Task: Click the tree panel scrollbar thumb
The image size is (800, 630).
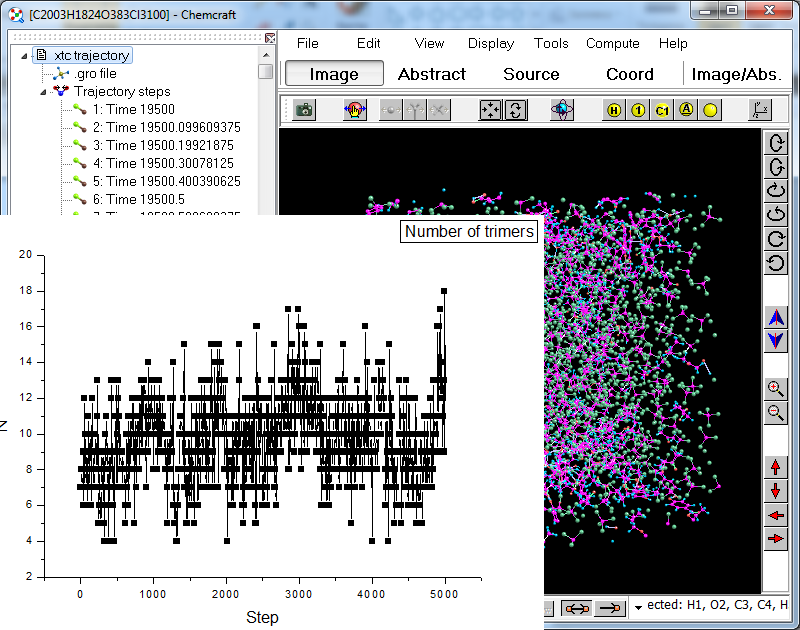Action: [x=265, y=72]
